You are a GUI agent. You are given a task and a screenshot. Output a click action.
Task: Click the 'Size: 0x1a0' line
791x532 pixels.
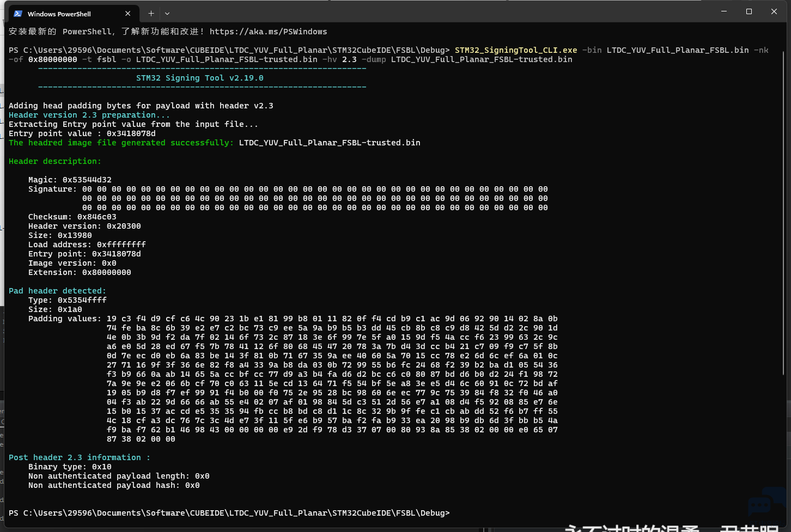click(55, 309)
